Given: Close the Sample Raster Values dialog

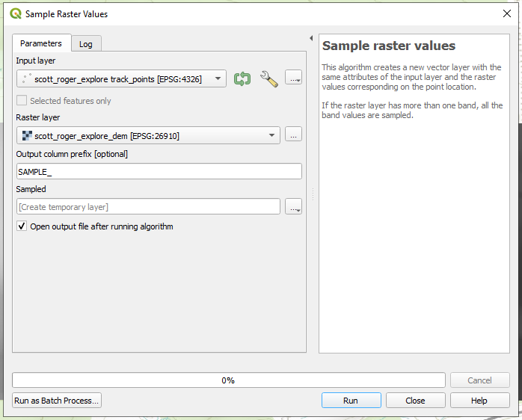Looking at the screenshot, I should 507,13.
